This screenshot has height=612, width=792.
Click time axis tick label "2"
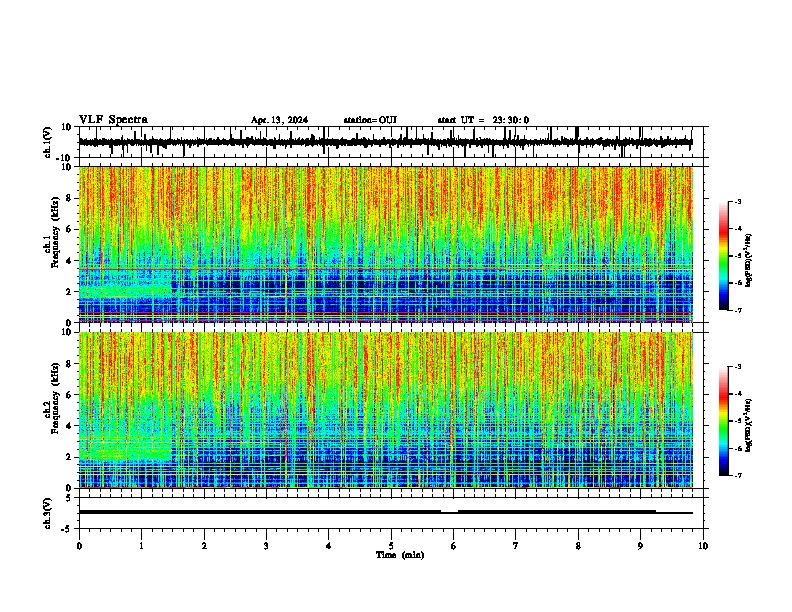(x=204, y=546)
